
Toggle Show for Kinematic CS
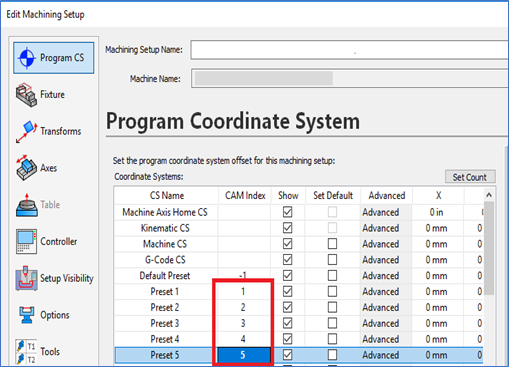pos(287,228)
